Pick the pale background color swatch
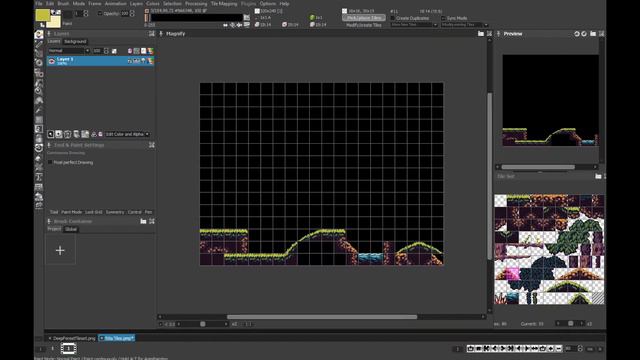Screen dimensions: 640x360 (54, 21)
